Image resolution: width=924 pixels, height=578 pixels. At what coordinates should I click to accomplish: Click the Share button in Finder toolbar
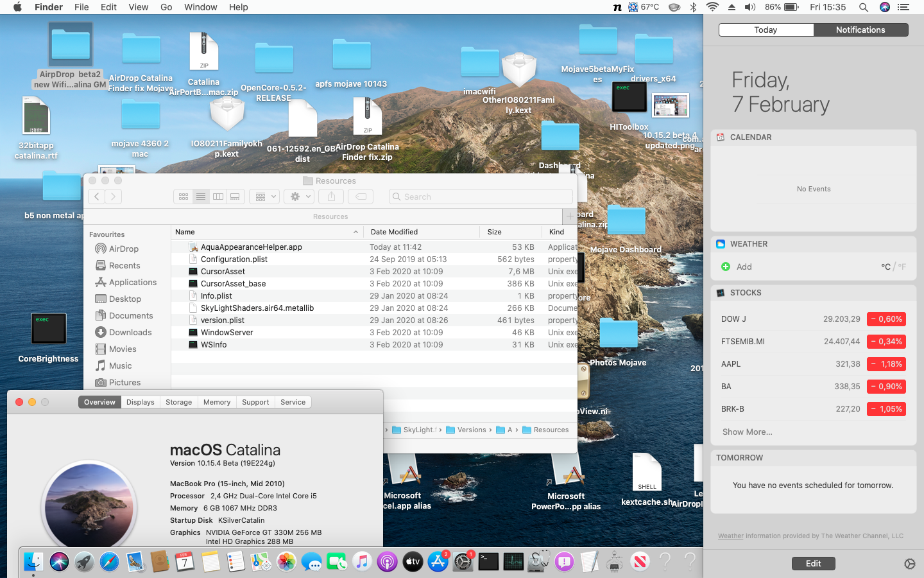pyautogui.click(x=332, y=197)
